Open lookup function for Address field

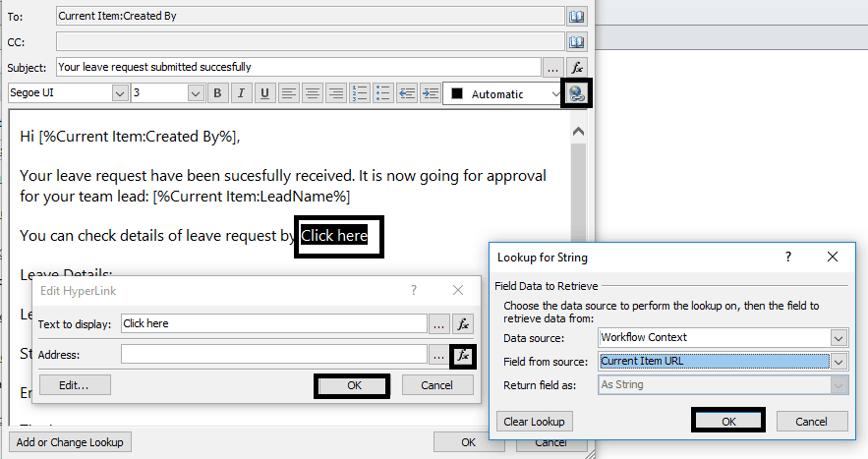pos(463,355)
